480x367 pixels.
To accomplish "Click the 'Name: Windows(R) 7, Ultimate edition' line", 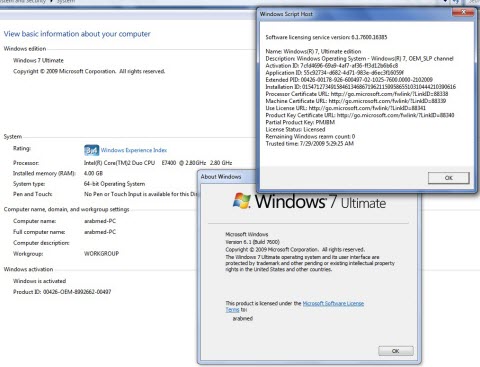I will pyautogui.click(x=313, y=51).
